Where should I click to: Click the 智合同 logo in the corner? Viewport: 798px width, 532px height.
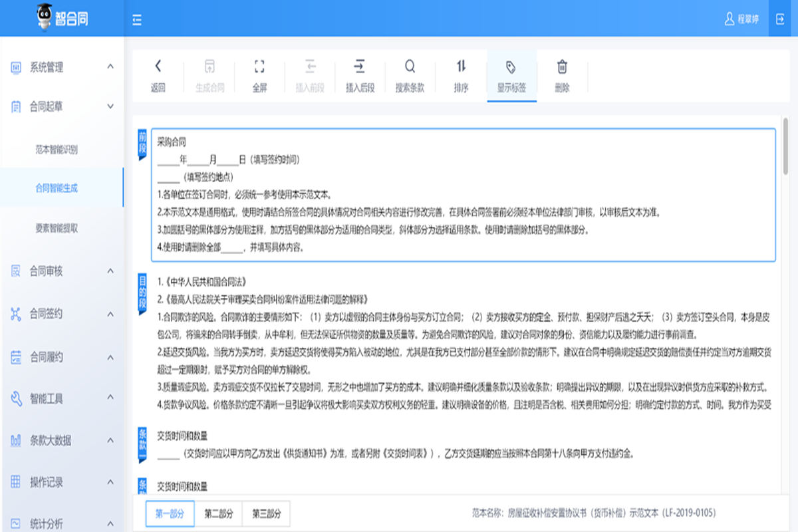point(60,18)
